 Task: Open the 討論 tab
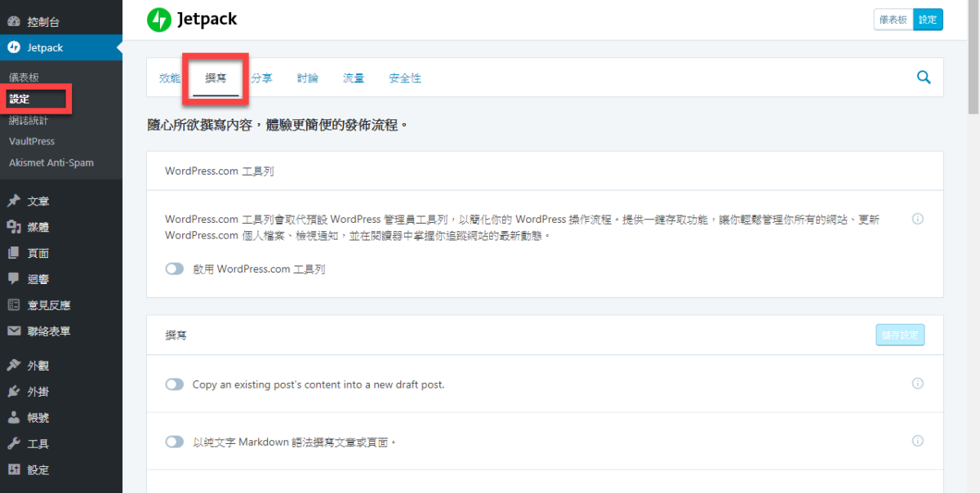click(x=308, y=78)
